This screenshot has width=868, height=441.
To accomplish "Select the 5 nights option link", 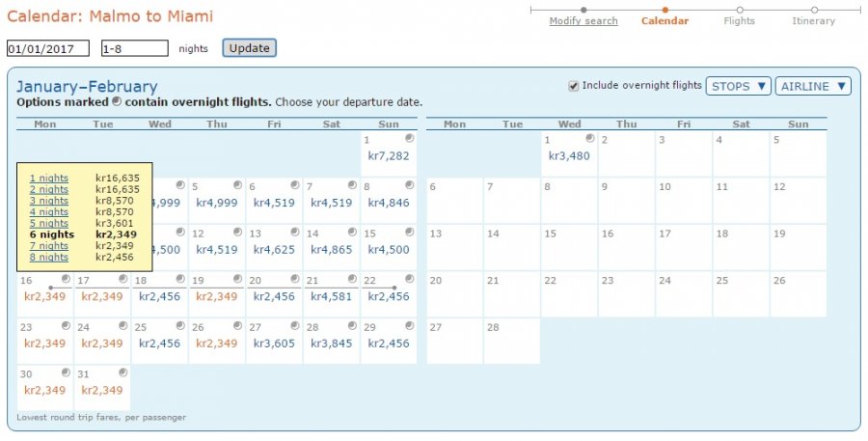I will (x=49, y=223).
